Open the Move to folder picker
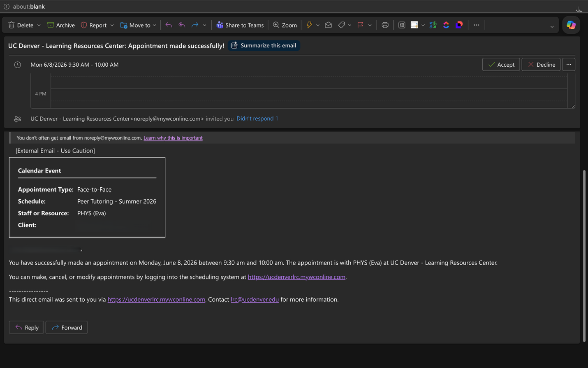The width and height of the screenshot is (588, 368). [135, 25]
